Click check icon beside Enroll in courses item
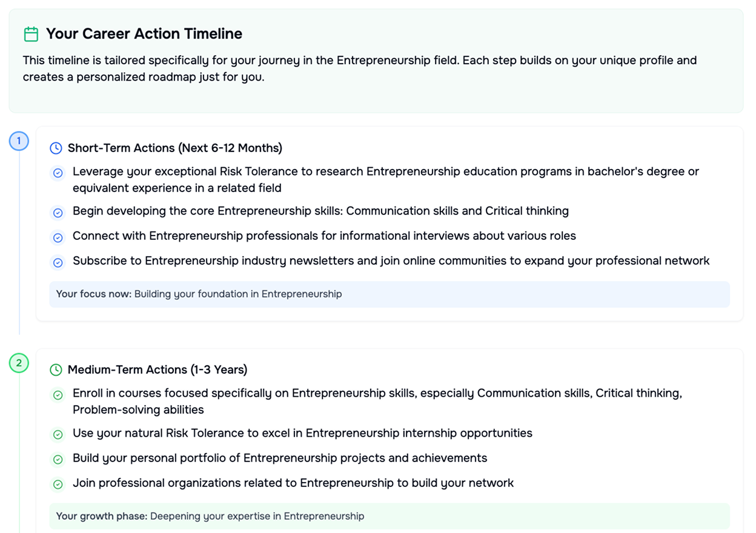Viewport: 756px width, 533px height. point(58,395)
